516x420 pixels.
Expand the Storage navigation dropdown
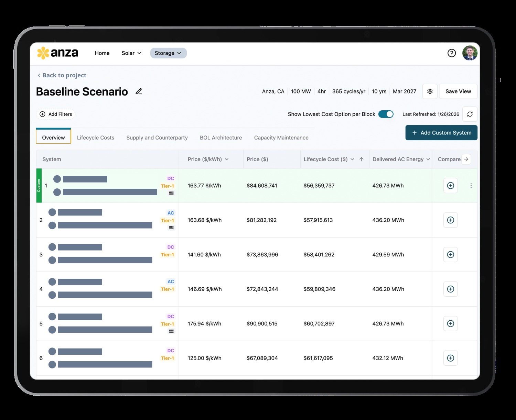pyautogui.click(x=168, y=53)
